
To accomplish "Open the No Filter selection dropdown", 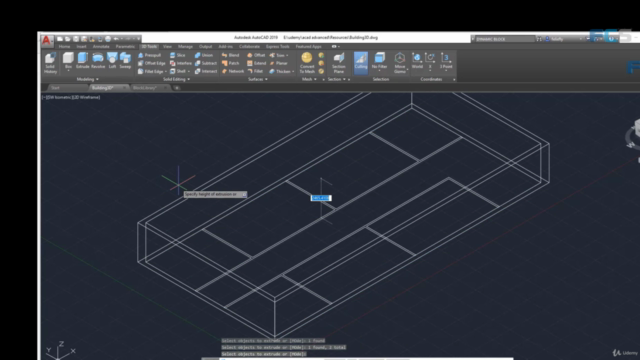I will (379, 61).
